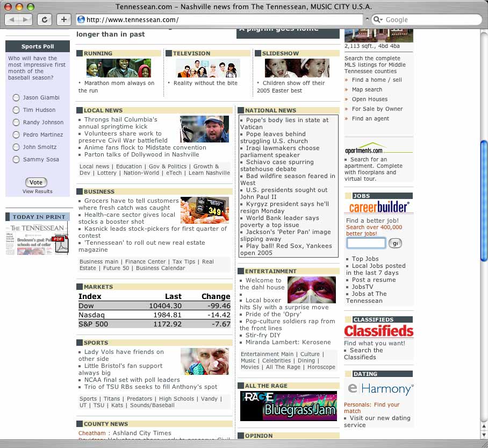Read 'Throngs hail Columbia's annual springtime kick'

pyautogui.click(x=118, y=123)
